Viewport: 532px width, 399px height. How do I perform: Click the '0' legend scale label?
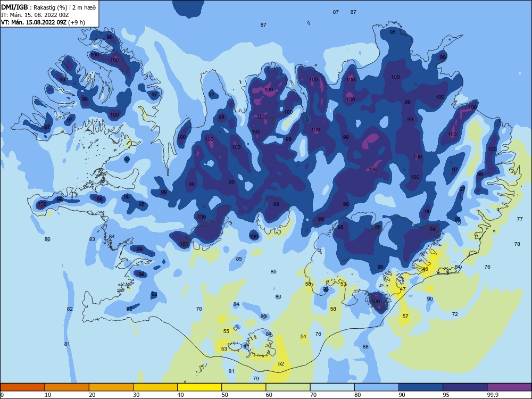[x=2, y=395]
